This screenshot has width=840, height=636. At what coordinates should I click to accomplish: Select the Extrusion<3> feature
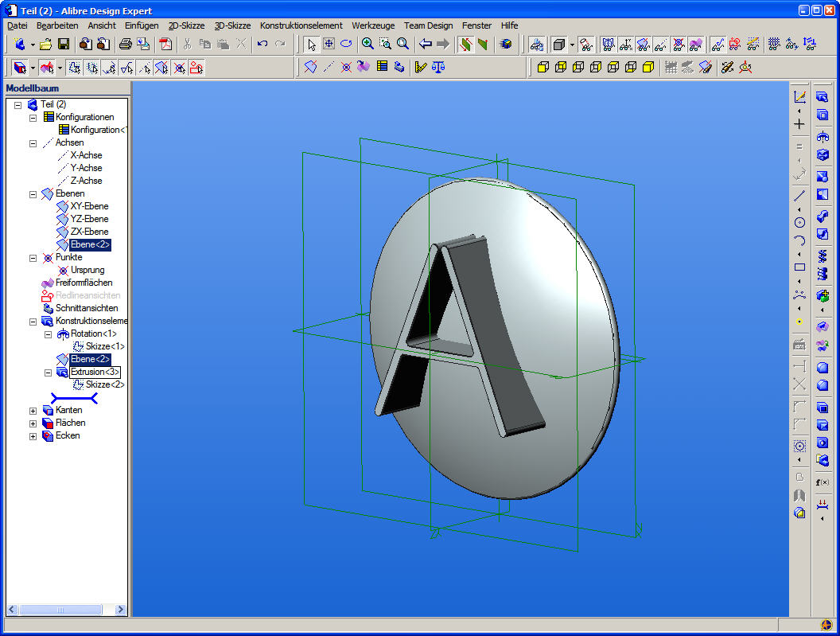tap(95, 372)
